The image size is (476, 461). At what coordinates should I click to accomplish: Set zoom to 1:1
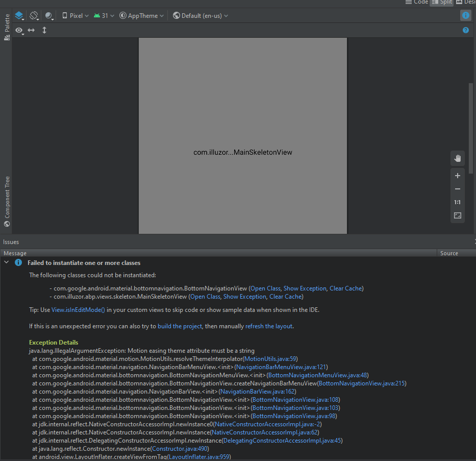(457, 202)
